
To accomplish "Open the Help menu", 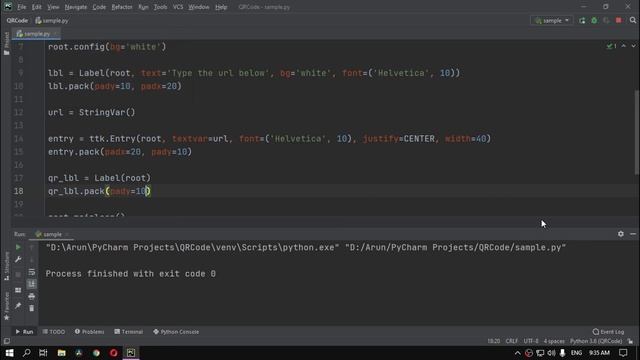I will [x=221, y=7].
